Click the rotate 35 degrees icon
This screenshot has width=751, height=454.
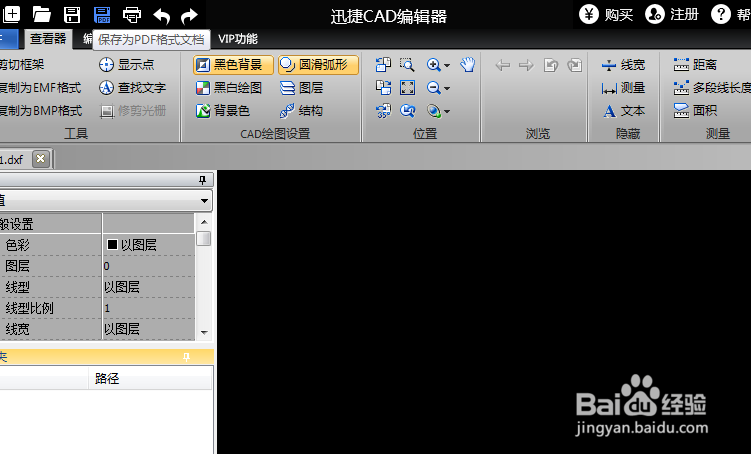pos(383,111)
